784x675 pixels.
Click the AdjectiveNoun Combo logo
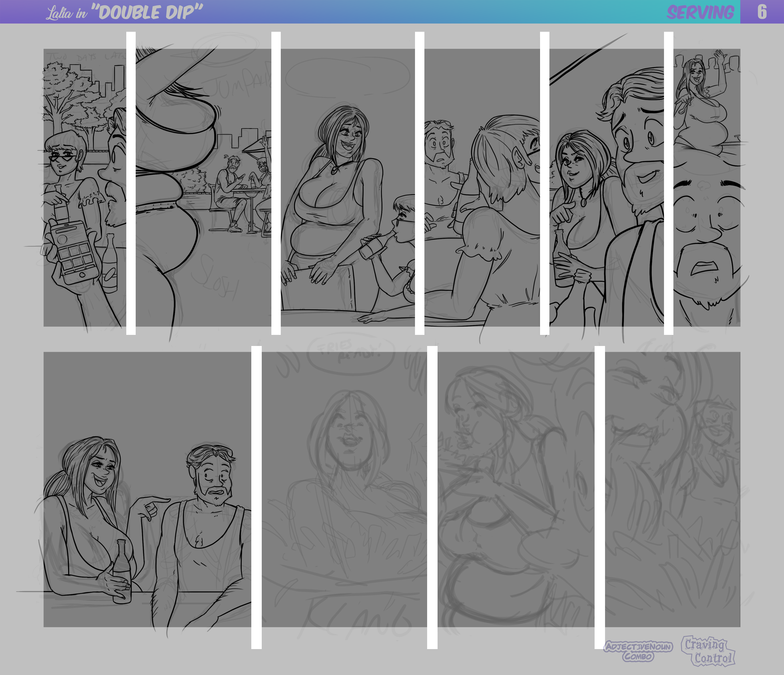(x=638, y=651)
